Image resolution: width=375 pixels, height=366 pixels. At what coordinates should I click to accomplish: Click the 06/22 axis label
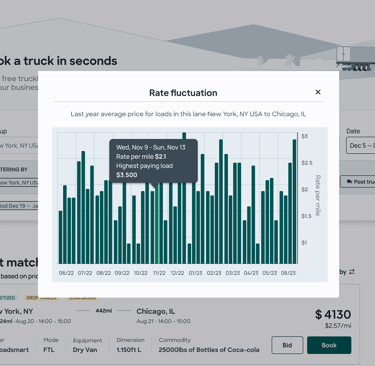pos(66,273)
